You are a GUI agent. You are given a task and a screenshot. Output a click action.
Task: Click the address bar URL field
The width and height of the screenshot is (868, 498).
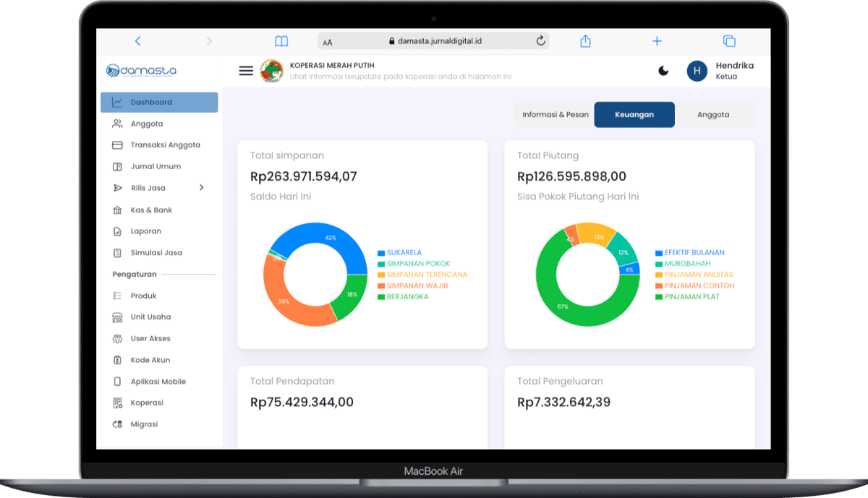click(x=434, y=41)
